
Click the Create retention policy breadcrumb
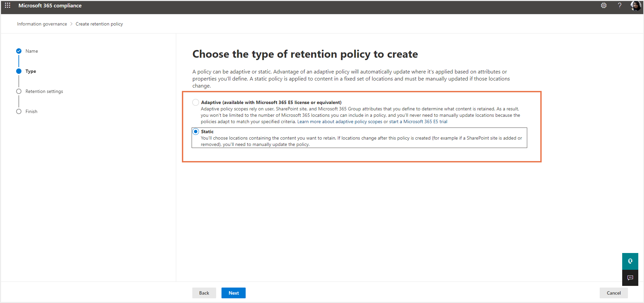pyautogui.click(x=99, y=24)
